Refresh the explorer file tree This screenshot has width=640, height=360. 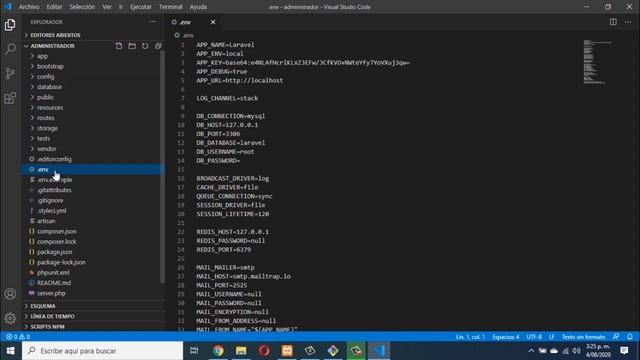click(x=145, y=46)
